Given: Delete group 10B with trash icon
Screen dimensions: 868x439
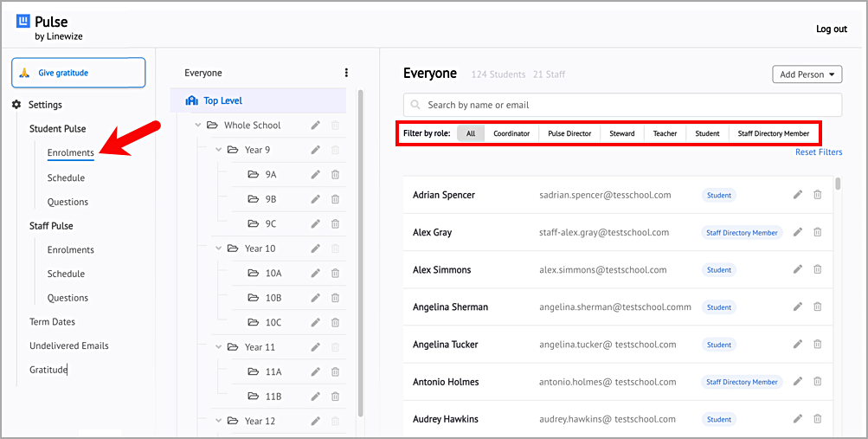Looking at the screenshot, I should (x=335, y=298).
